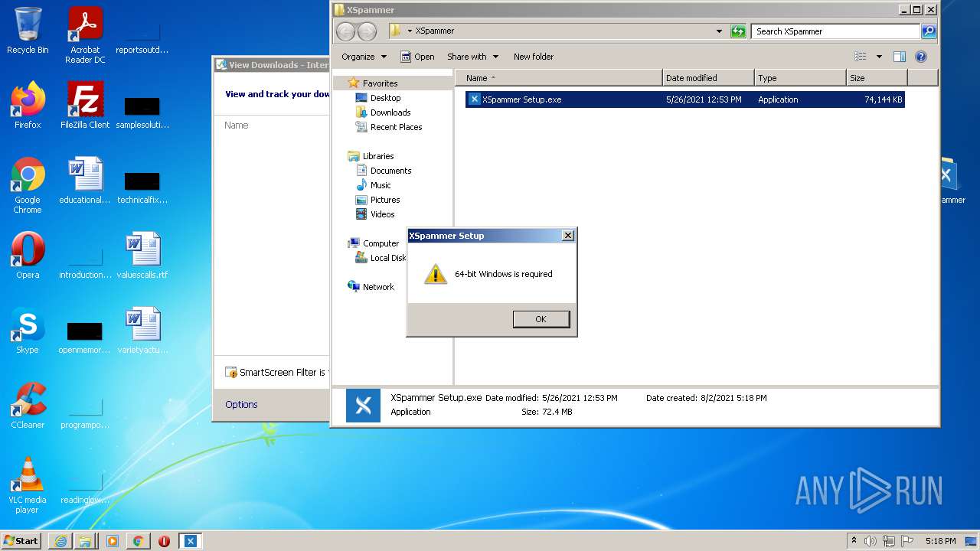Select XSpammer Setup.exe file row

coord(685,99)
